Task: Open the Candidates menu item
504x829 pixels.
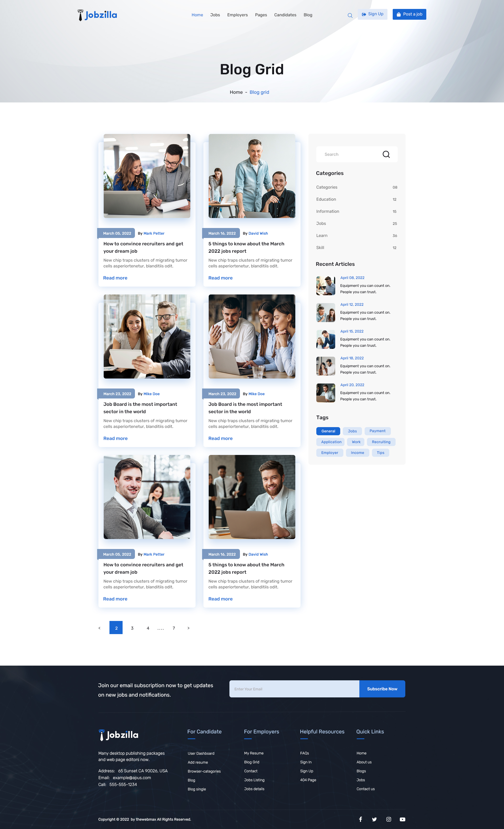Action: 285,15
